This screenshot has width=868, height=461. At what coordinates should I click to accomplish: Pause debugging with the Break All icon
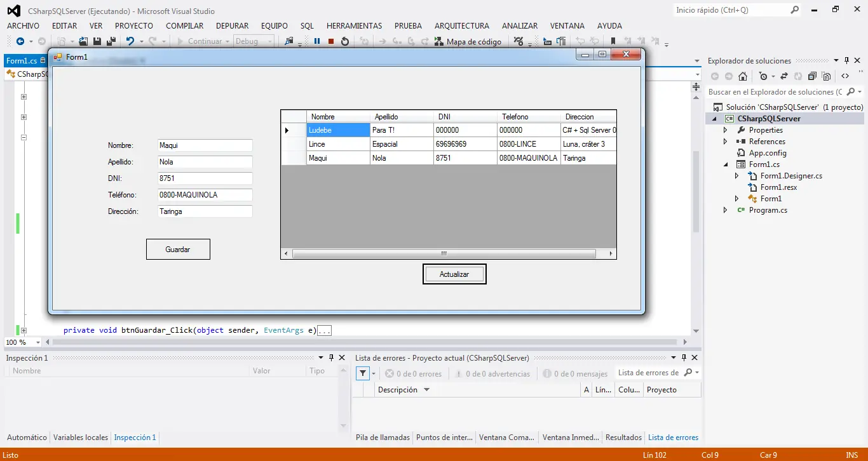tap(316, 41)
